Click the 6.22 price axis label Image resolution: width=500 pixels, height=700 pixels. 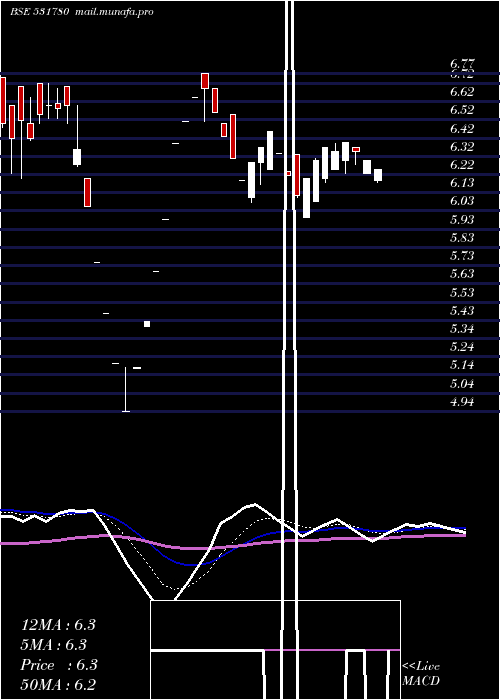tap(462, 165)
